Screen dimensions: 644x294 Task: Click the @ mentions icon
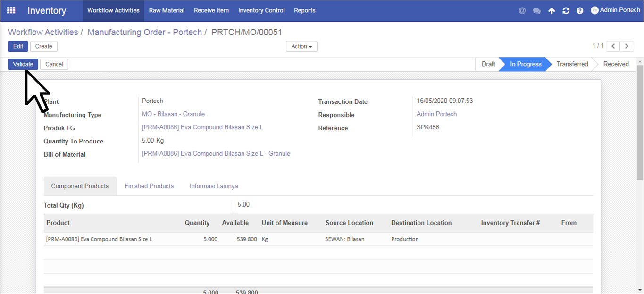coord(522,11)
